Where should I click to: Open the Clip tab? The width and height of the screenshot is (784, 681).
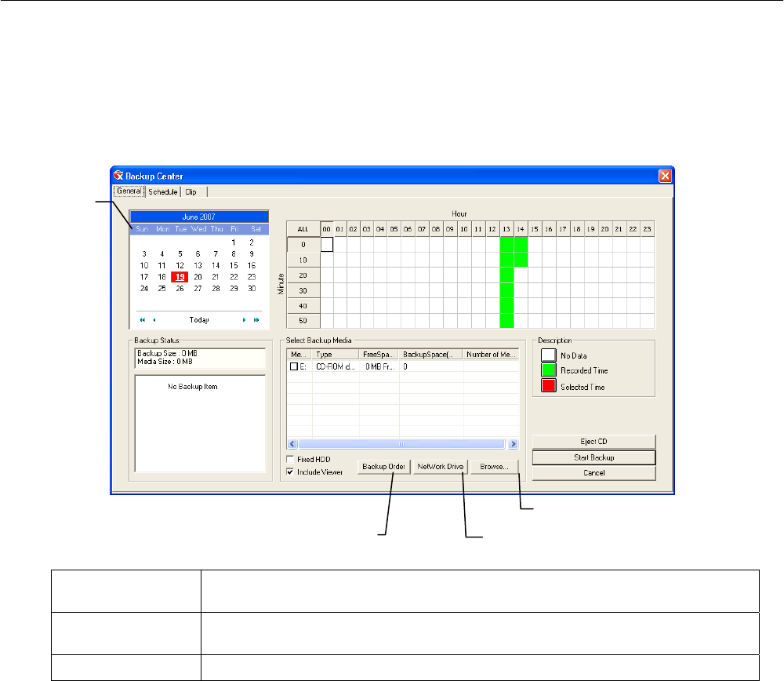pyautogui.click(x=191, y=191)
